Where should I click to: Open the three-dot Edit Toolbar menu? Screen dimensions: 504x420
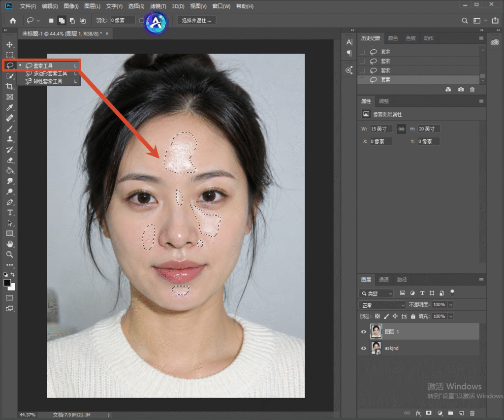point(10,265)
